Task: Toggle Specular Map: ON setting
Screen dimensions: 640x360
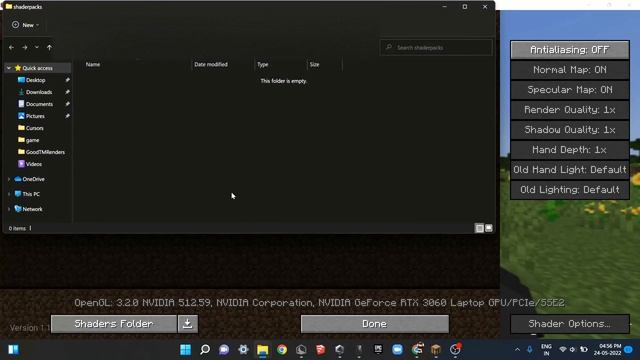Action: (x=570, y=90)
